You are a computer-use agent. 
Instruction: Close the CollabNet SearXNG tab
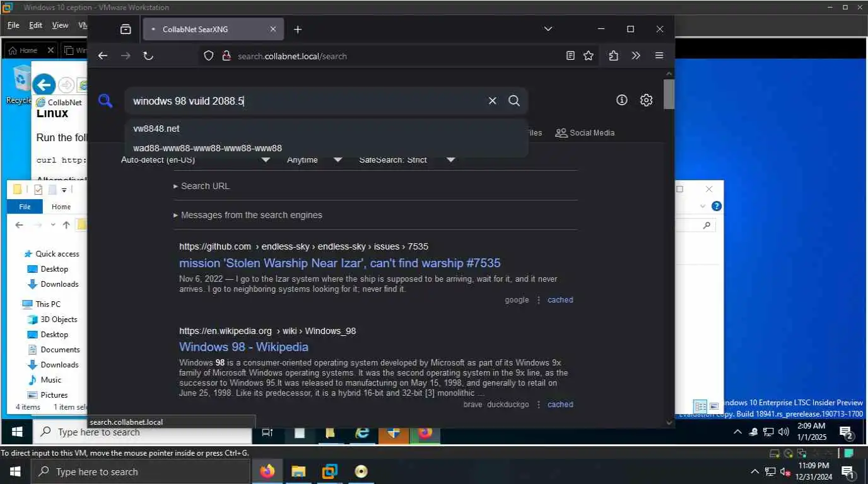(x=273, y=29)
